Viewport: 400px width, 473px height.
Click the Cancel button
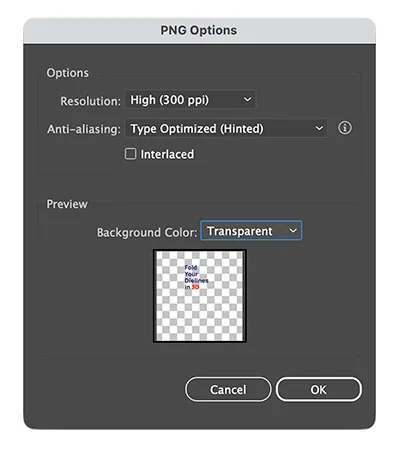tap(228, 389)
